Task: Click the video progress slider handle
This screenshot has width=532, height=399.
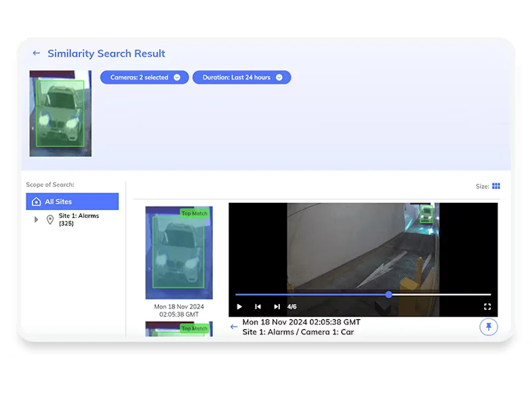Action: [388, 295]
